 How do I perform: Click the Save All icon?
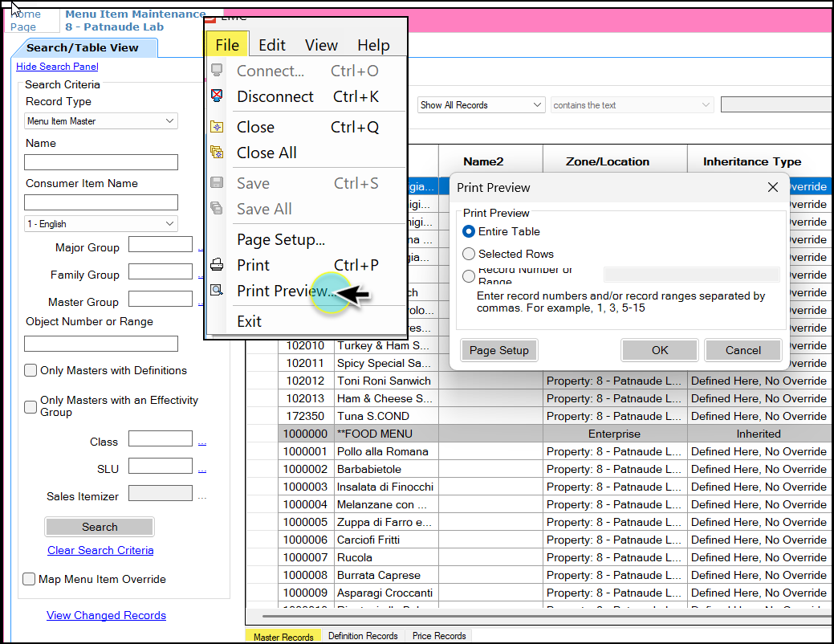(x=217, y=208)
